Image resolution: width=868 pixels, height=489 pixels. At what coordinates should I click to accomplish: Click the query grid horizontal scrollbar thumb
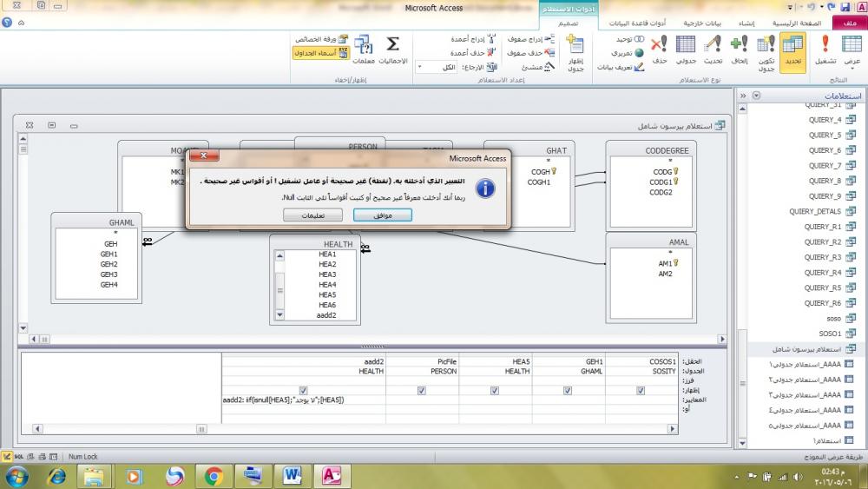click(201, 429)
